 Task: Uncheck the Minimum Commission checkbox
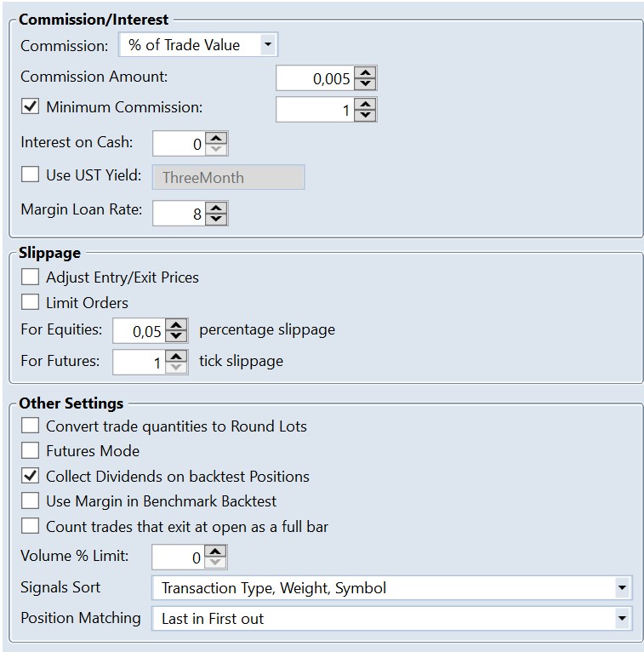tap(31, 107)
